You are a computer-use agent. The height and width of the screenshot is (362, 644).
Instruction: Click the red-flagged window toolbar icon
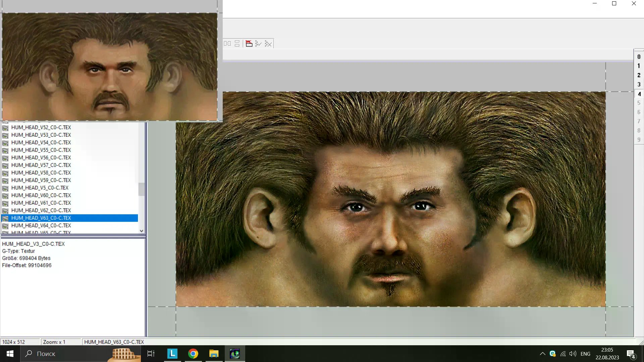249,44
